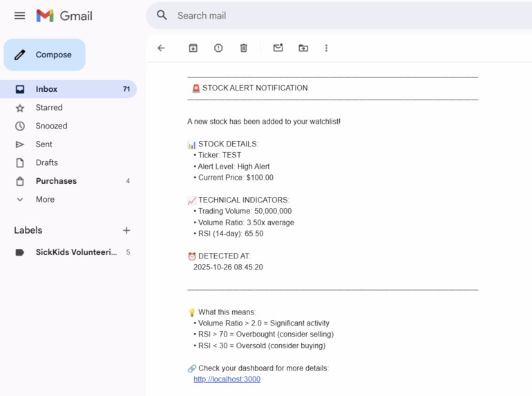Go back to inbox with arrow
This screenshot has width=532, height=396.
(x=161, y=48)
